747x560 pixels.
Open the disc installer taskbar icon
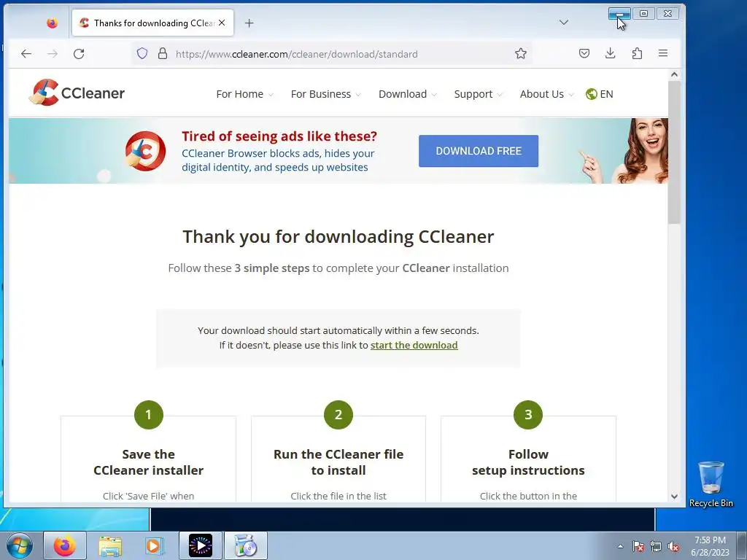pos(246,545)
